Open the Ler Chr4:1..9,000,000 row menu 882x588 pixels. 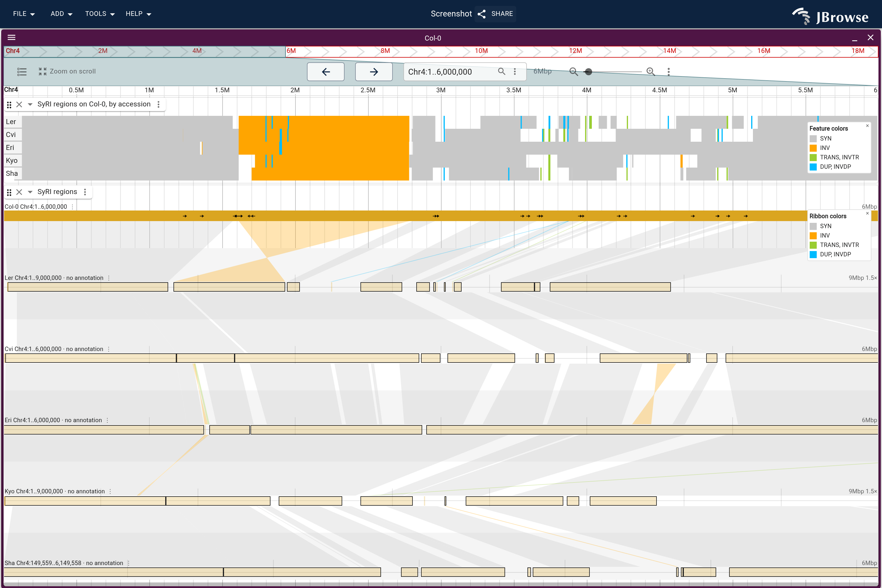(109, 278)
